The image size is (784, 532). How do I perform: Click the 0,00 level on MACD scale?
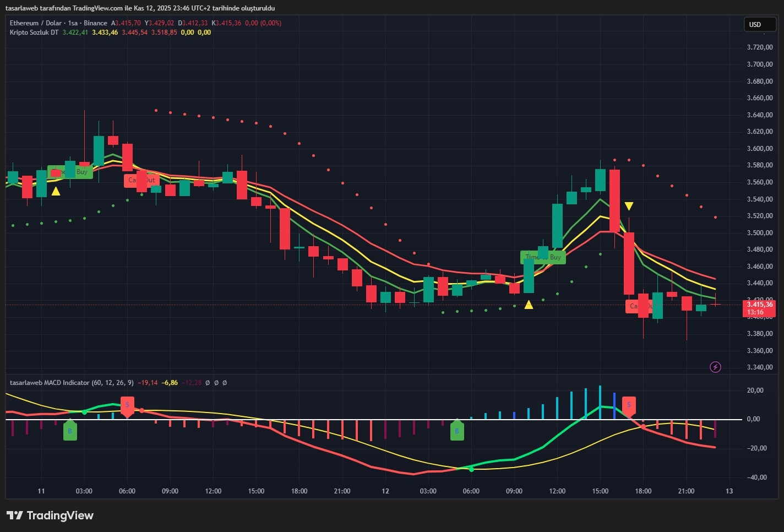coord(753,419)
